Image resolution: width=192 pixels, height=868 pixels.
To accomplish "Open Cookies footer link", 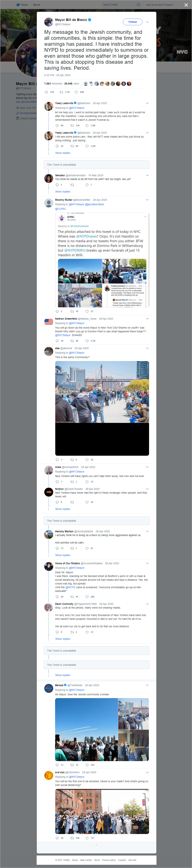I will tap(122, 860).
